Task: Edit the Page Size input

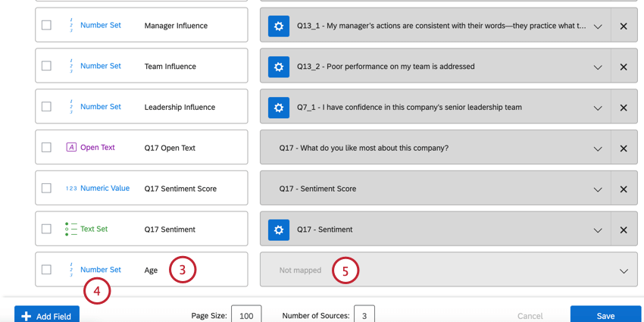Action: point(246,315)
